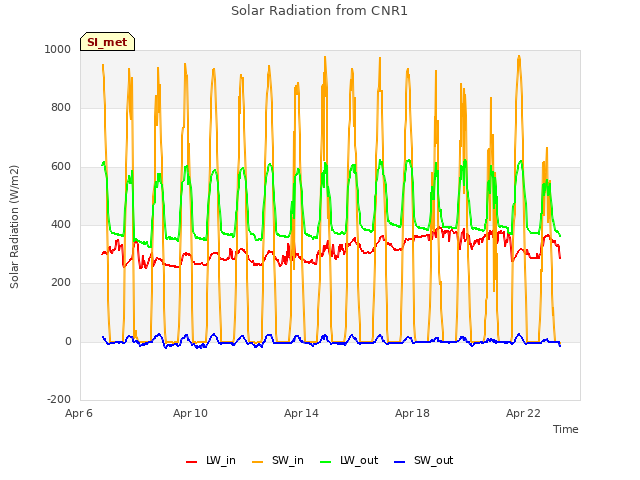
Task: Click the Apr 6 x-axis label
Action: tap(79, 413)
